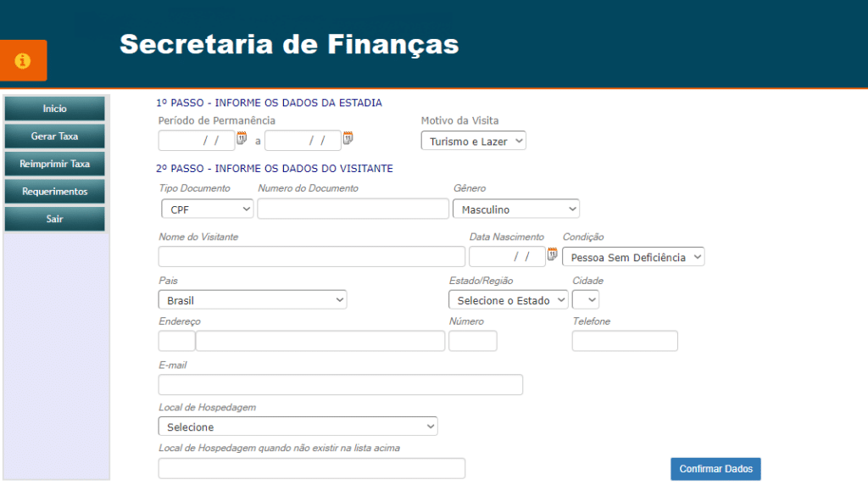Focus Numero do Documento field

click(x=353, y=209)
